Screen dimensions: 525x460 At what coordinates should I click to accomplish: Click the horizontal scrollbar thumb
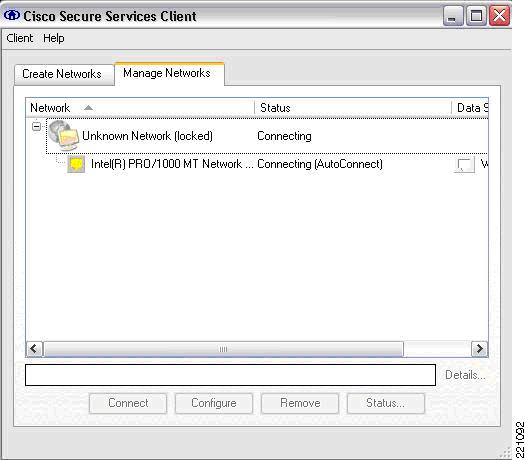click(223, 349)
